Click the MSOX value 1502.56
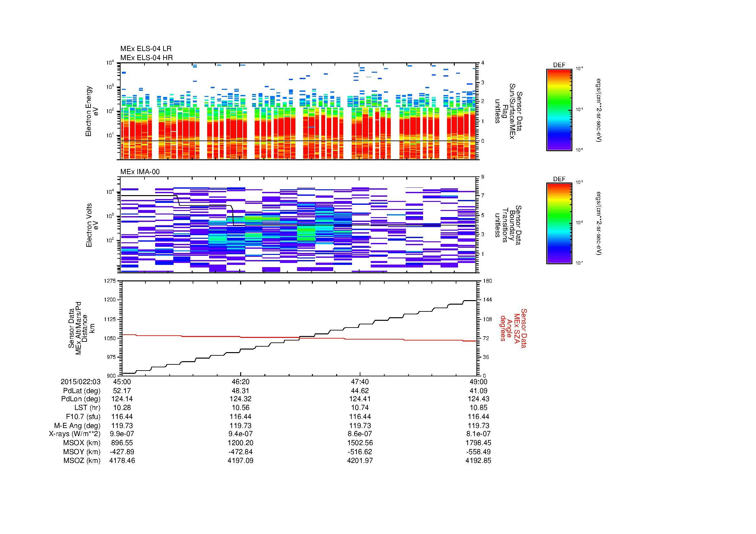This screenshot has height=534, width=756. pos(360,443)
